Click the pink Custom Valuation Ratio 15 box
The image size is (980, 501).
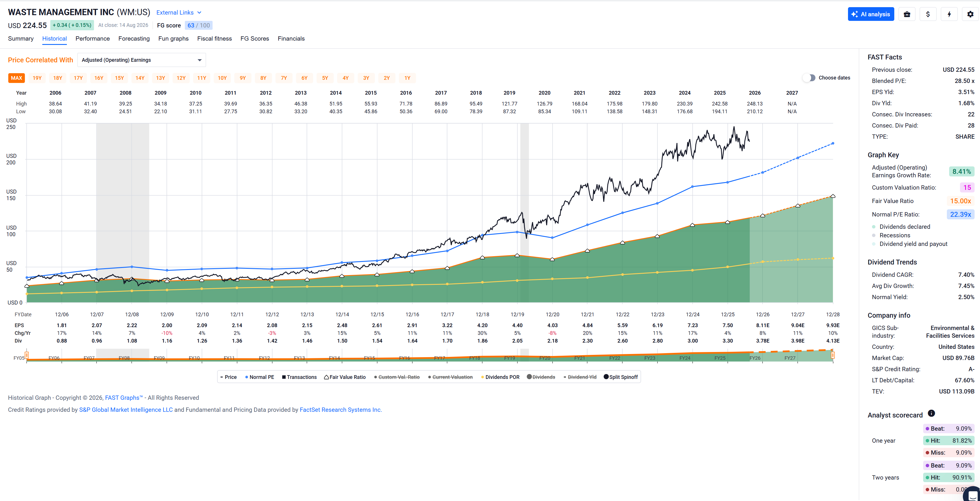click(x=967, y=187)
